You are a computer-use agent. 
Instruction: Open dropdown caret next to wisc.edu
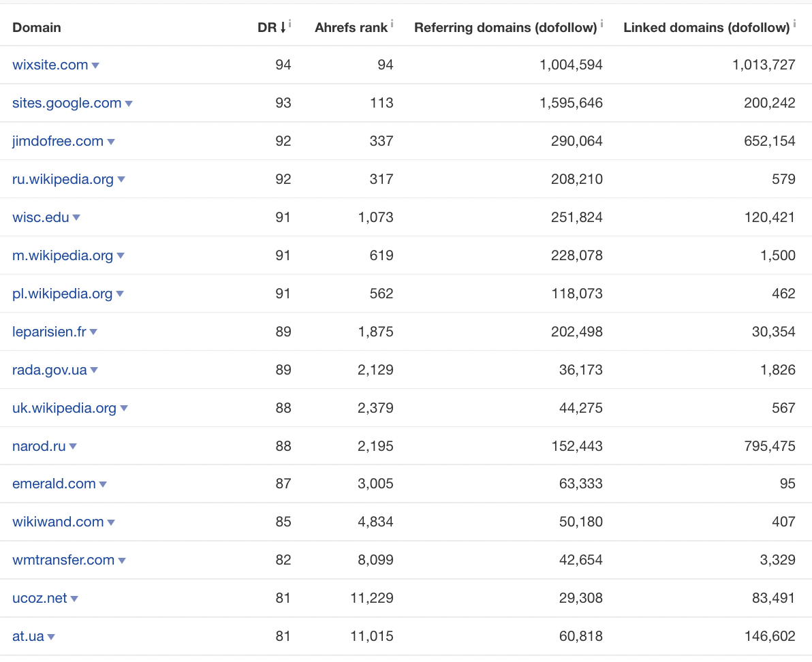click(76, 218)
